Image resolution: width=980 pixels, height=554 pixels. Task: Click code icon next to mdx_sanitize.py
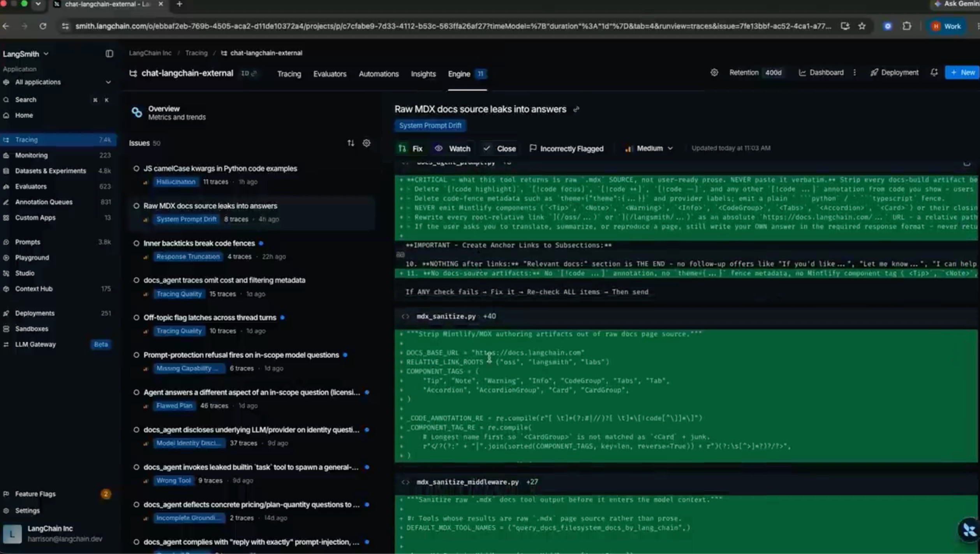coord(405,316)
